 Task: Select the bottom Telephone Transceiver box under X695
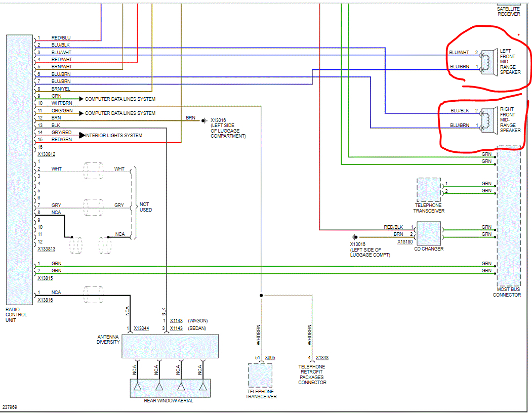coord(260,376)
